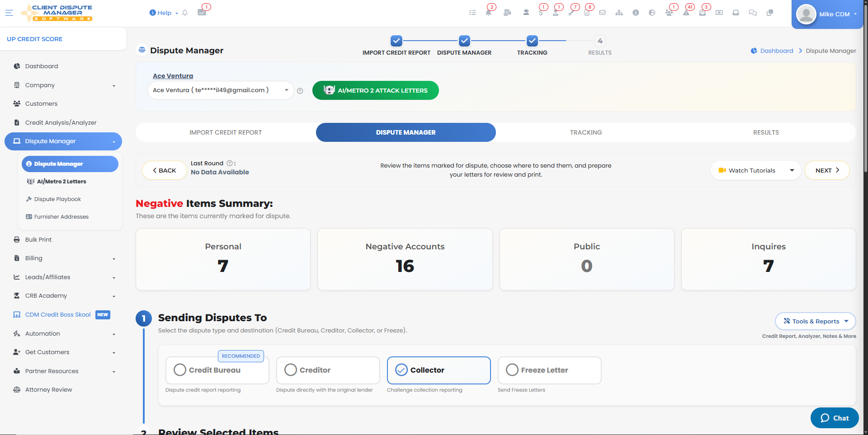Screen dimensions: 868x435
Task: Expand the Automation sidebar menu
Action: (63, 333)
